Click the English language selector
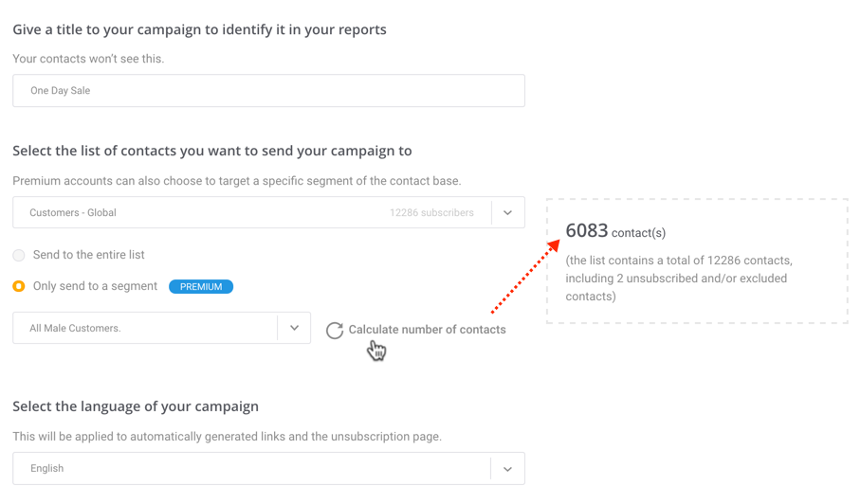The width and height of the screenshot is (861, 504). click(x=268, y=469)
